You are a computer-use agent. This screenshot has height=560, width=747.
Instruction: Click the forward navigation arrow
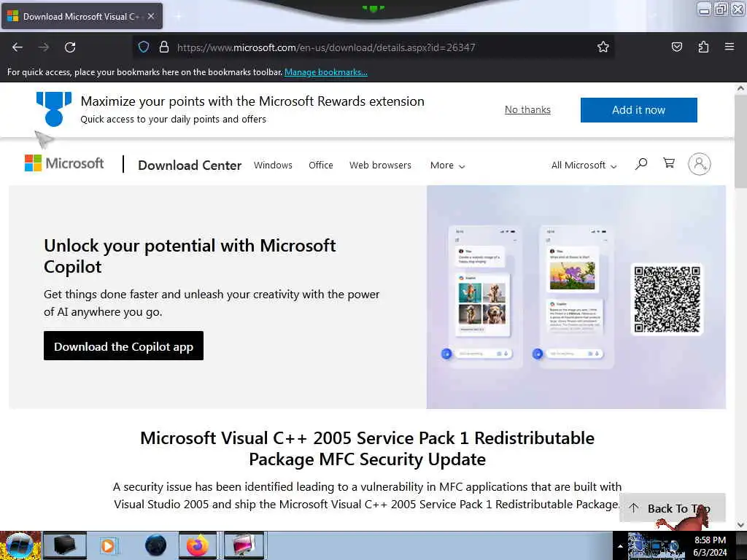[44, 47]
